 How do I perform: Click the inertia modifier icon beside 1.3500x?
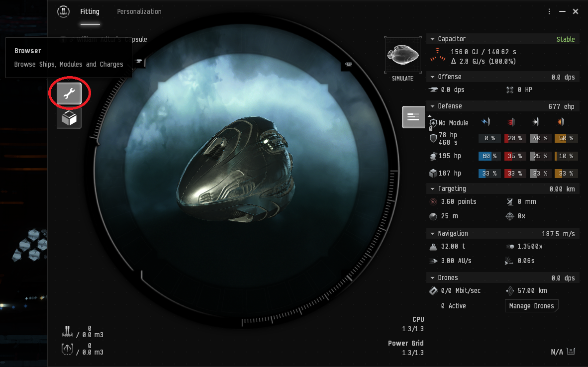click(x=509, y=247)
